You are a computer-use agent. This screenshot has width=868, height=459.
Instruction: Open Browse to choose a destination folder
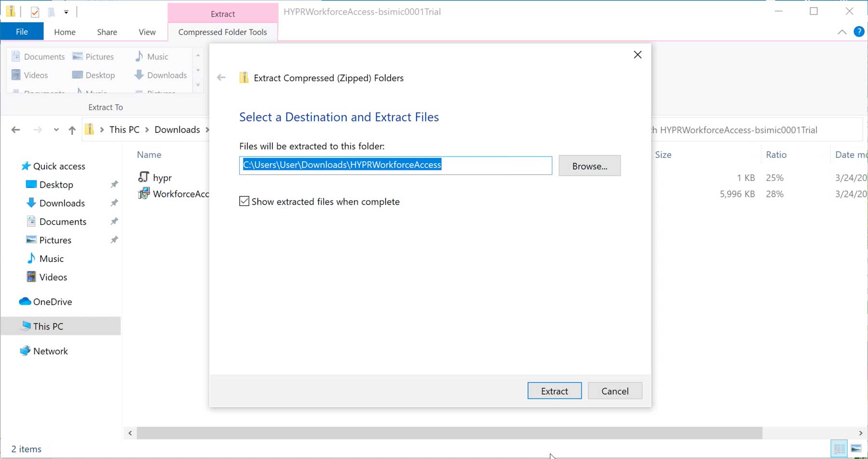(589, 166)
